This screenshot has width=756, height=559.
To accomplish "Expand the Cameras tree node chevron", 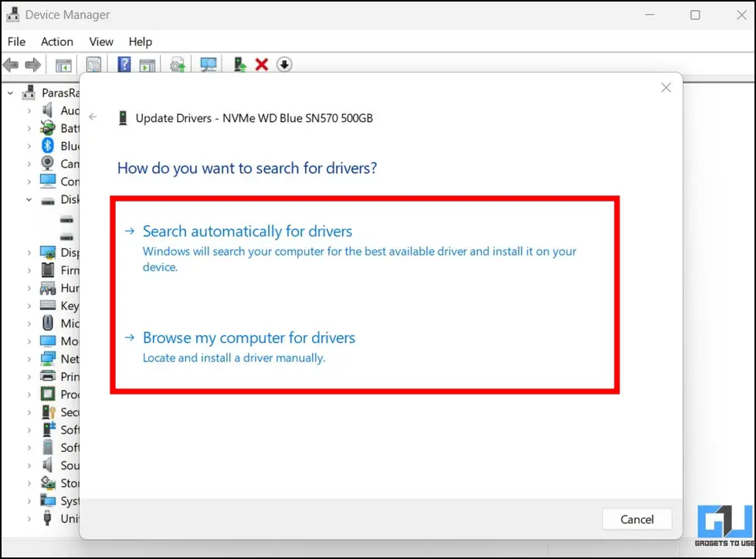I will click(29, 164).
